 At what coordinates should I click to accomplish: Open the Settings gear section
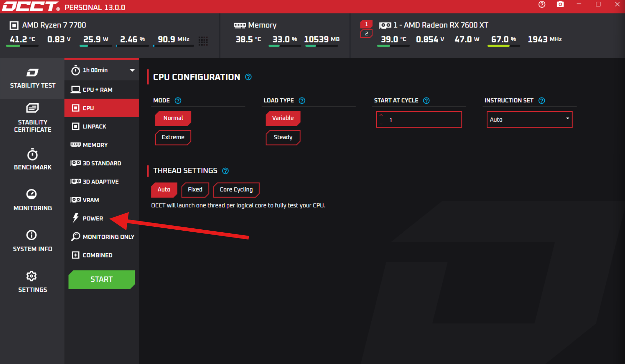click(x=32, y=282)
